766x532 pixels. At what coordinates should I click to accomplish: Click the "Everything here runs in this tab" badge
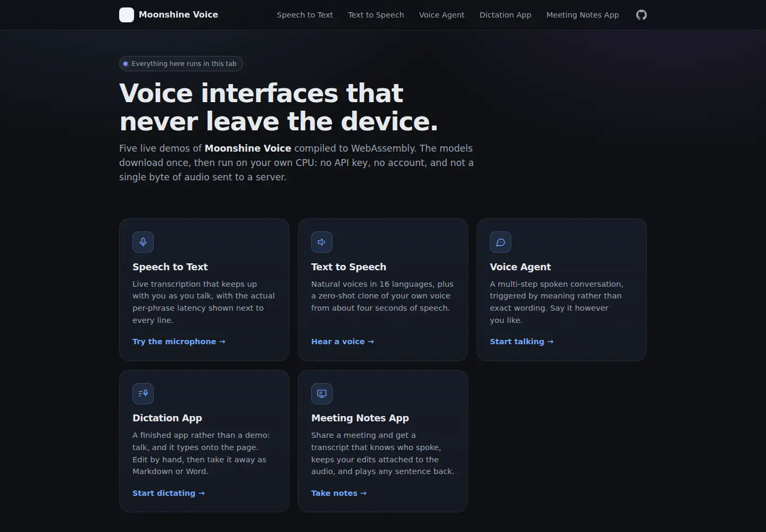pyautogui.click(x=181, y=64)
